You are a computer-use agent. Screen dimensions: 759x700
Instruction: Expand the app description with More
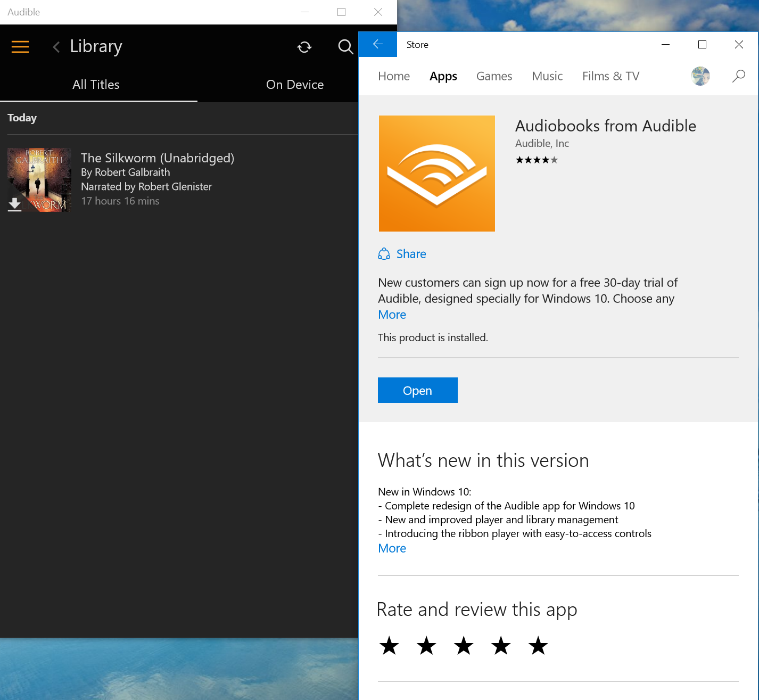392,315
